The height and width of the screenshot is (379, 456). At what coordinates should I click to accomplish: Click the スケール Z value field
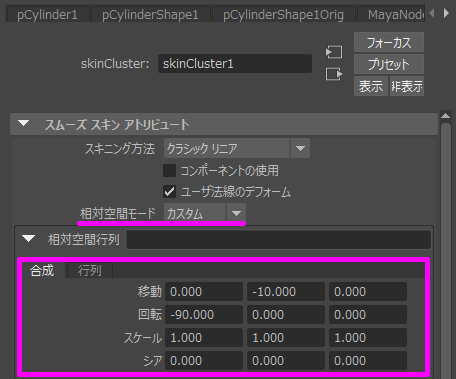point(368,338)
